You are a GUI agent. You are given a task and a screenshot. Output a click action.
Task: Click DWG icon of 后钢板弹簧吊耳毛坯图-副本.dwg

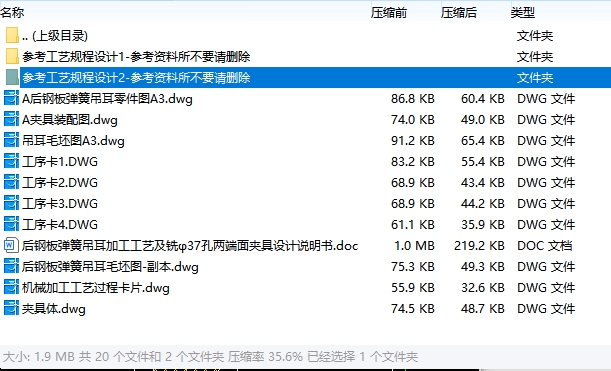(11, 267)
